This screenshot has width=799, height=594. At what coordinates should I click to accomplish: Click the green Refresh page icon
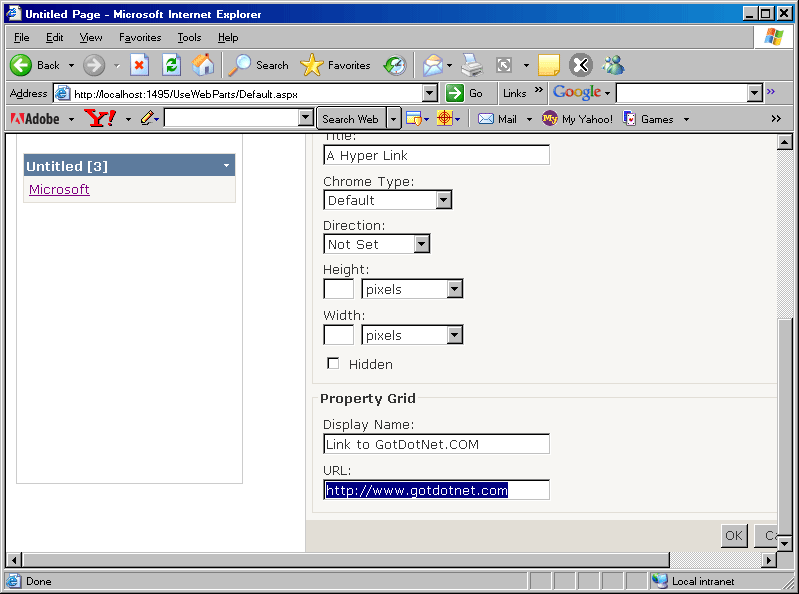tap(171, 65)
